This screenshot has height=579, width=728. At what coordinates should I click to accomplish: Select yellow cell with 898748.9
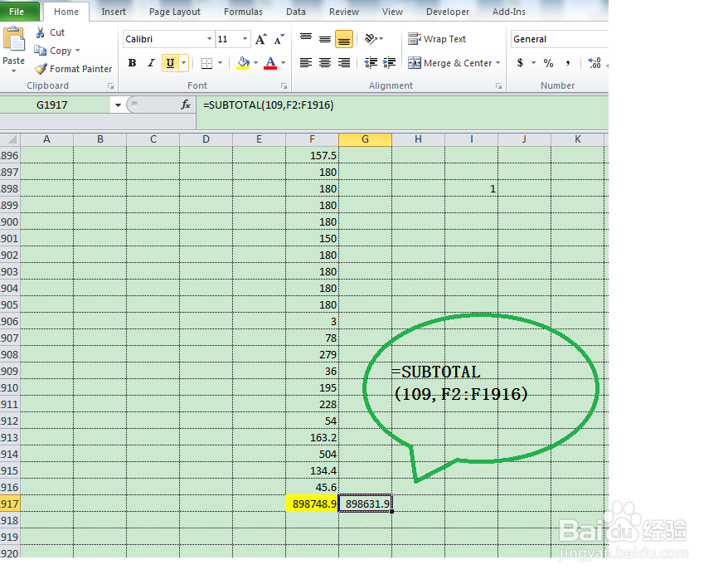(312, 504)
